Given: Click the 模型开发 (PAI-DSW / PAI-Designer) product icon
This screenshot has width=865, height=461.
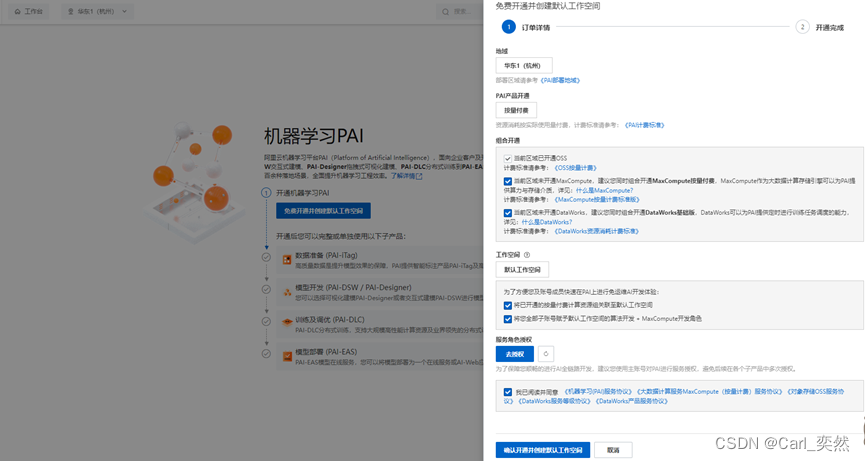Looking at the screenshot, I should (x=287, y=292).
